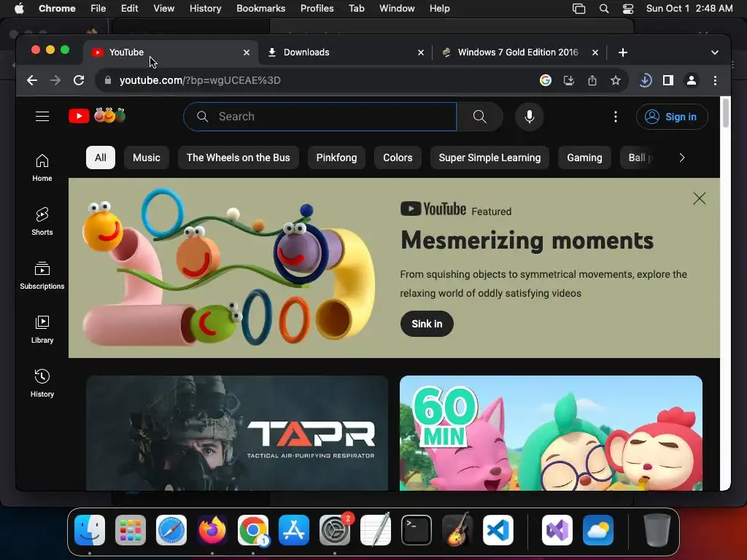
Task: Open App Store from the Dock
Action: tap(294, 530)
